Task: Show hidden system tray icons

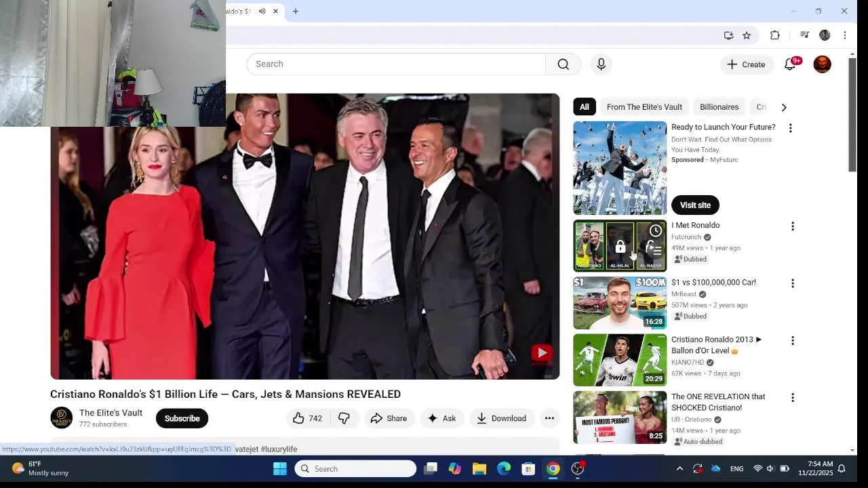Action: [x=679, y=469]
